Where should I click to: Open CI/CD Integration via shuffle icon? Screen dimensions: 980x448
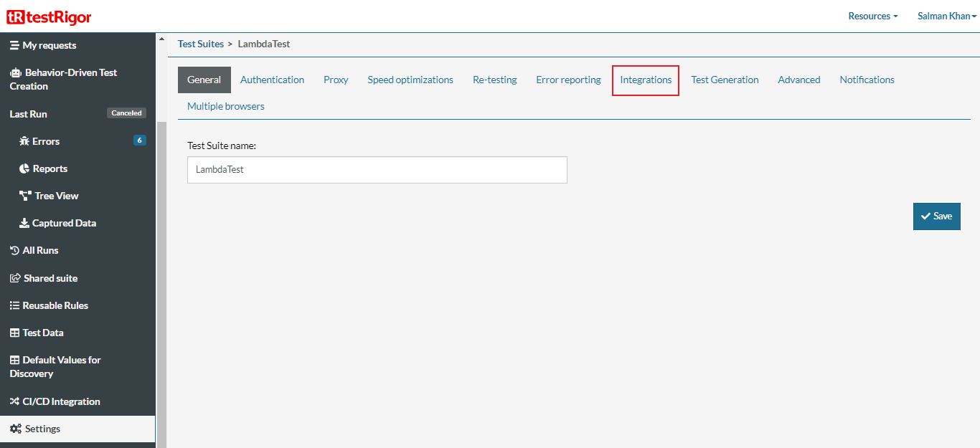14,401
